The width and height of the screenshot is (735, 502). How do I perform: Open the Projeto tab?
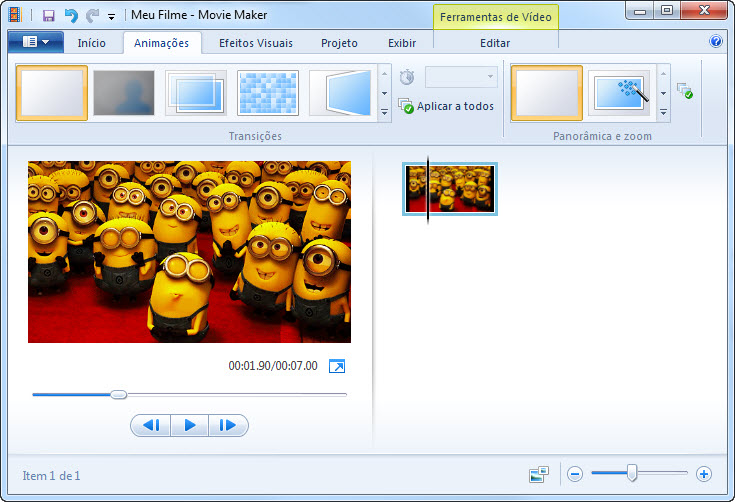[339, 43]
